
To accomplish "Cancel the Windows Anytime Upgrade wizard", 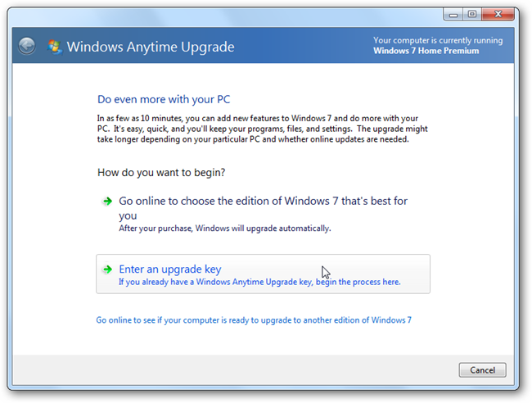I will click(482, 370).
